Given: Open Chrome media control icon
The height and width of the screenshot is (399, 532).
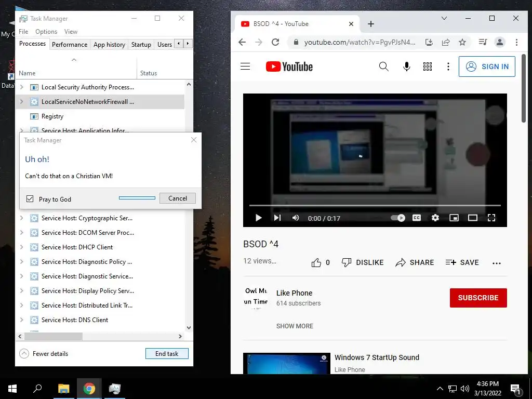Looking at the screenshot, I should tap(483, 42).
